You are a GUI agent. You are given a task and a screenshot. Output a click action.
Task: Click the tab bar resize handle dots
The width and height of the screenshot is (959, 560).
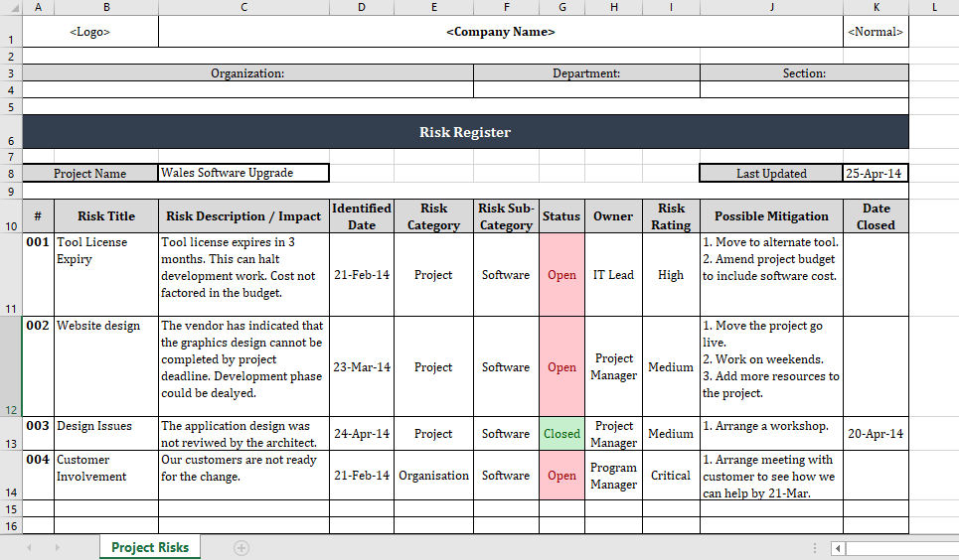[x=816, y=548]
